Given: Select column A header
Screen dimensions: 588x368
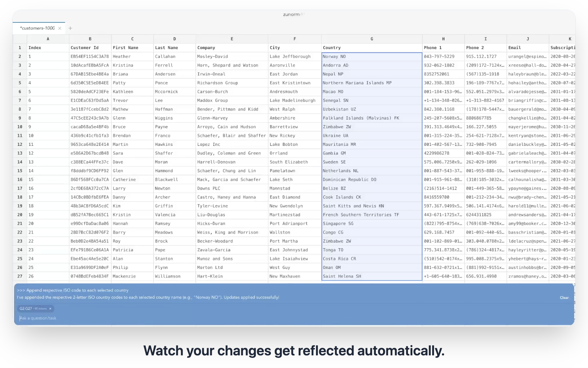Looking at the screenshot, I should click(x=48, y=39).
